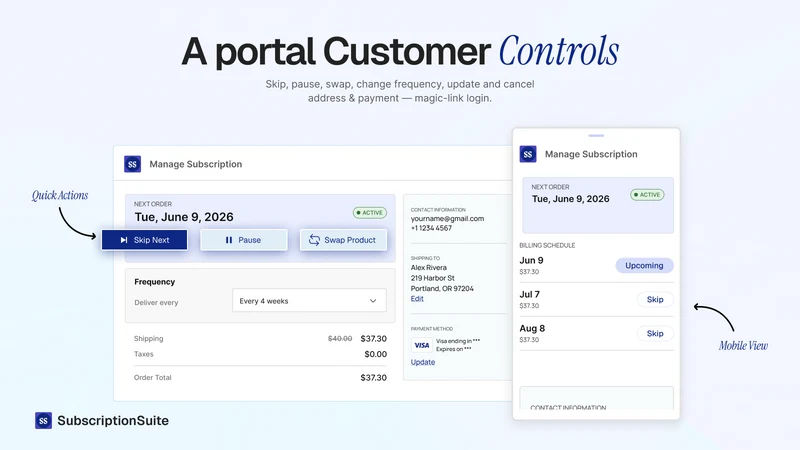800x450 pixels.
Task: Click the 219 Harbor St address line
Action: click(x=433, y=278)
